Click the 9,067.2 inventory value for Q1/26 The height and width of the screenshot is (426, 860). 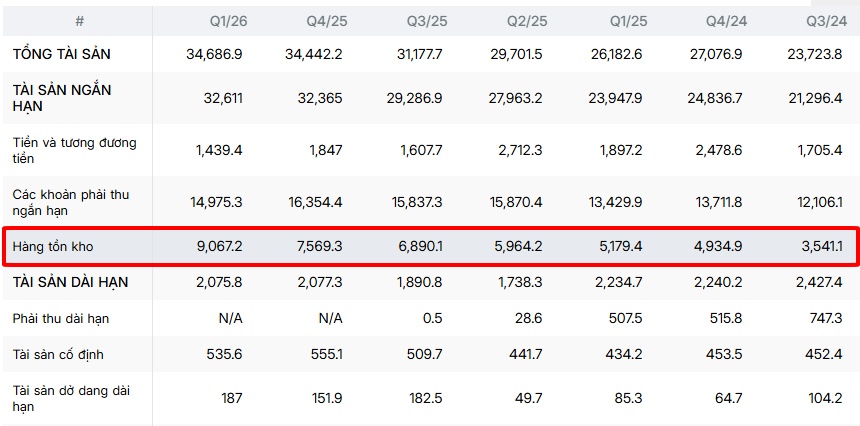[219, 247]
